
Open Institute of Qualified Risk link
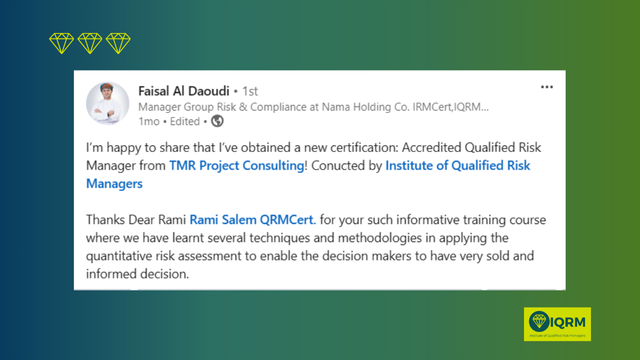coord(458,165)
